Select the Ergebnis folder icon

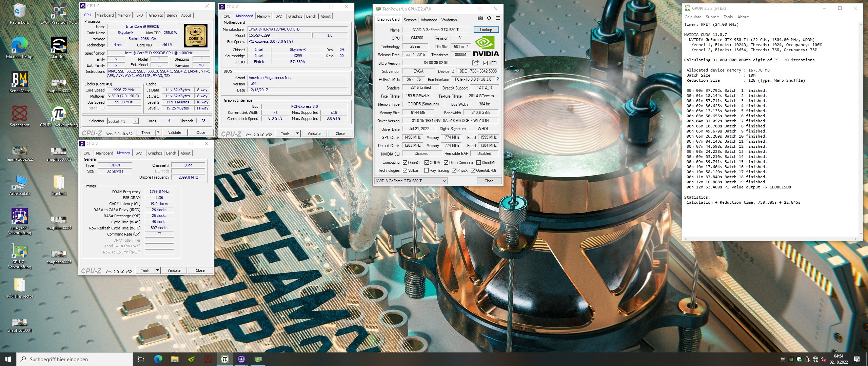(x=59, y=185)
